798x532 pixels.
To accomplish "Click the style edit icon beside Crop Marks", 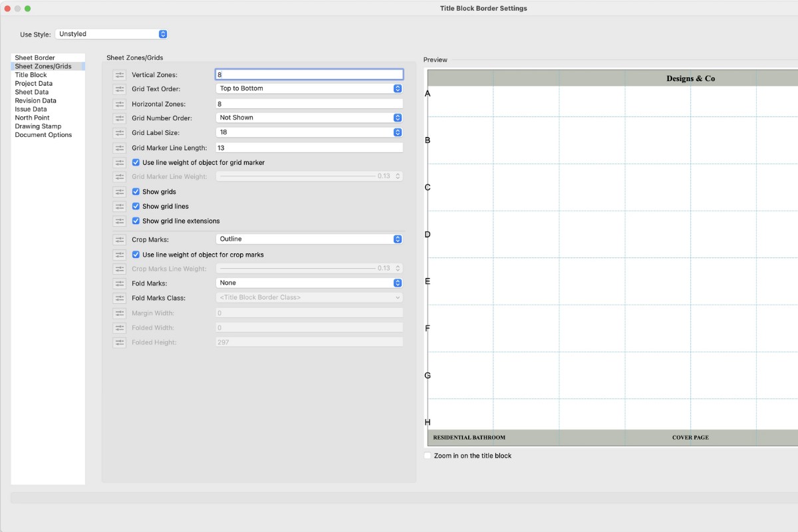I will point(119,238).
